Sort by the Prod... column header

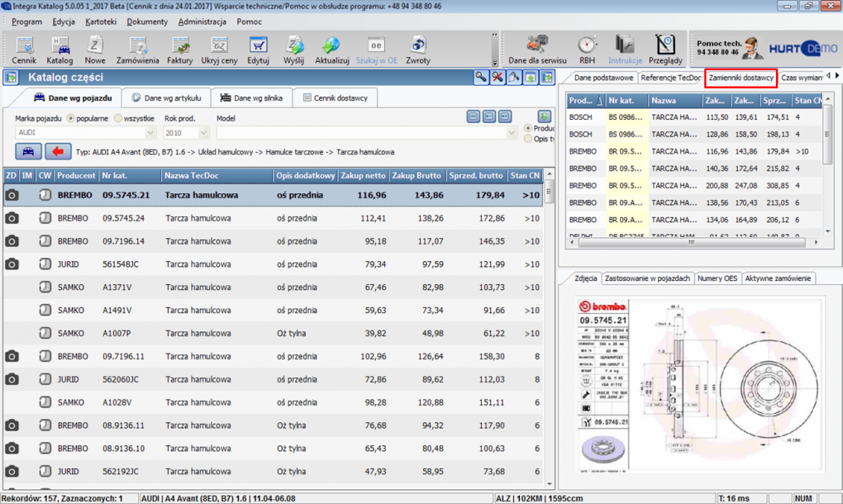[585, 101]
